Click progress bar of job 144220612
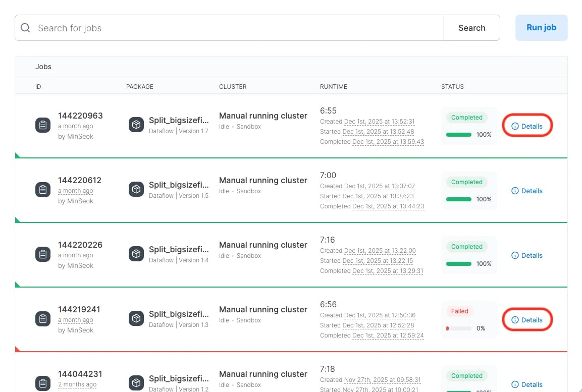This screenshot has width=582, height=392. pos(459,199)
